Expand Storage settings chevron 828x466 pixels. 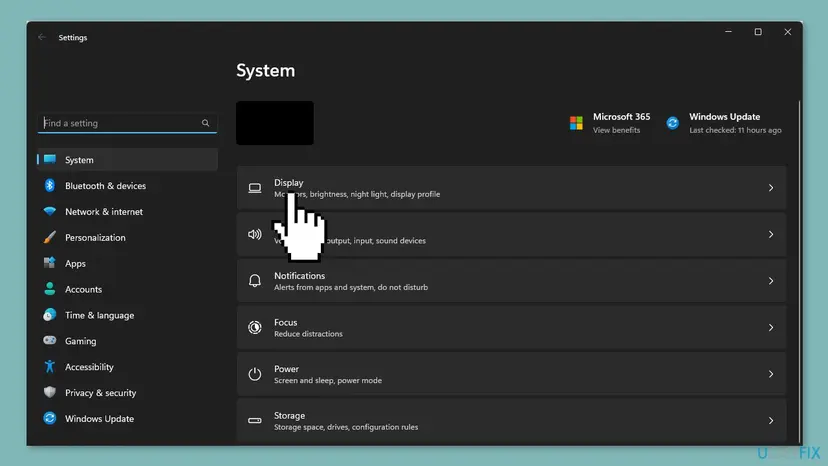pos(771,421)
